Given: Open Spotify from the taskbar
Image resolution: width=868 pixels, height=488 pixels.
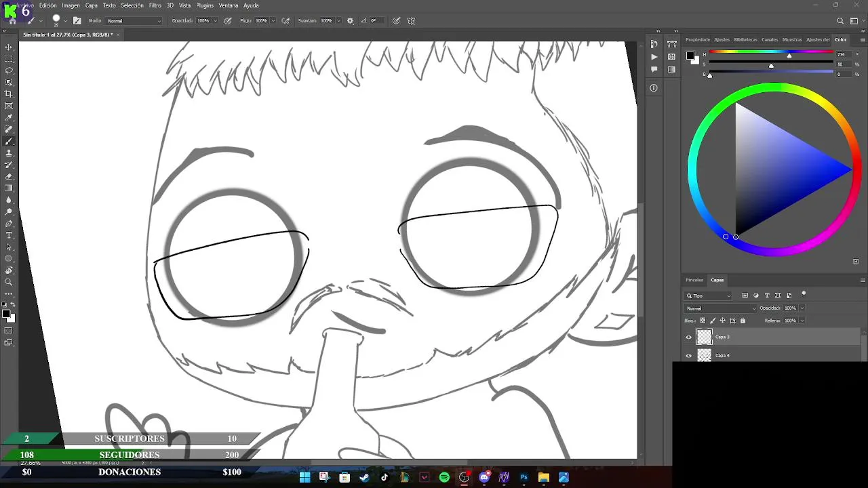Looking at the screenshot, I should (444, 477).
